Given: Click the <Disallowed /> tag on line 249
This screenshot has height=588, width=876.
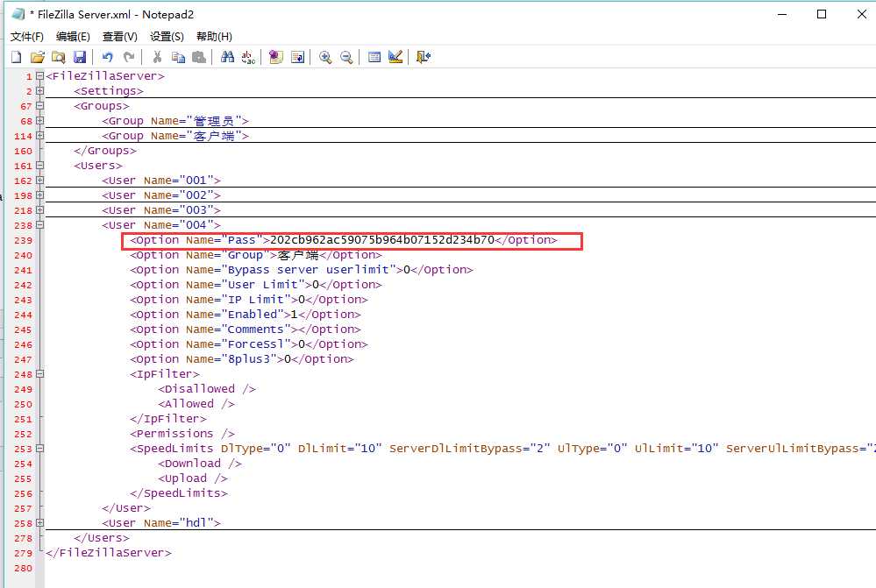Looking at the screenshot, I should pyautogui.click(x=207, y=389).
